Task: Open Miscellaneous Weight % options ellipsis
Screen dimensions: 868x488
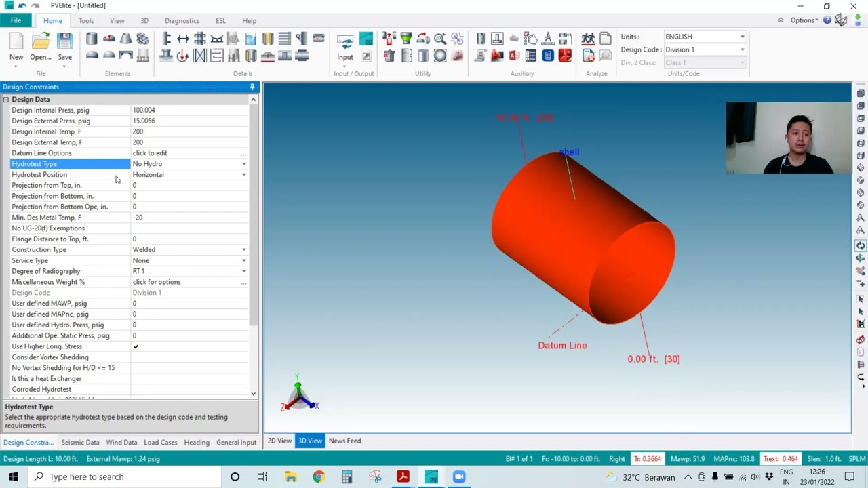Action: tap(243, 282)
